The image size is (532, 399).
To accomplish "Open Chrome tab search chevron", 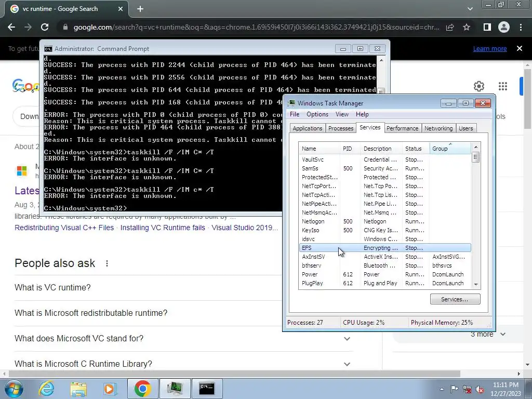I will pyautogui.click(x=470, y=9).
